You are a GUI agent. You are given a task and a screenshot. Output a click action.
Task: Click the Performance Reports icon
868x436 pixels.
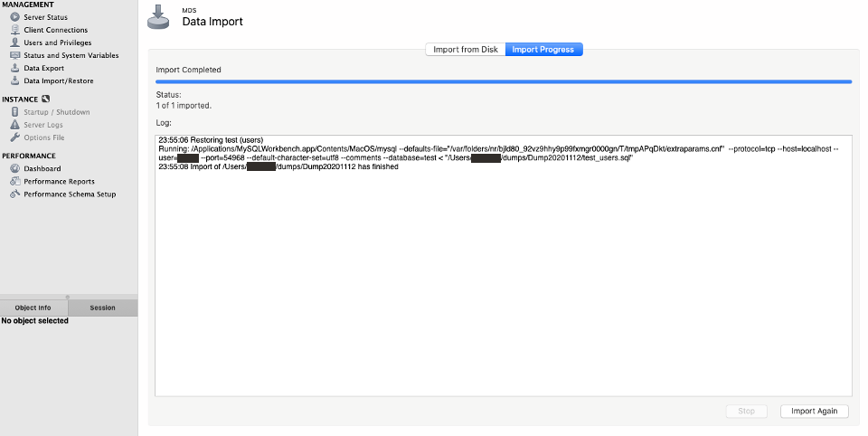(x=14, y=181)
